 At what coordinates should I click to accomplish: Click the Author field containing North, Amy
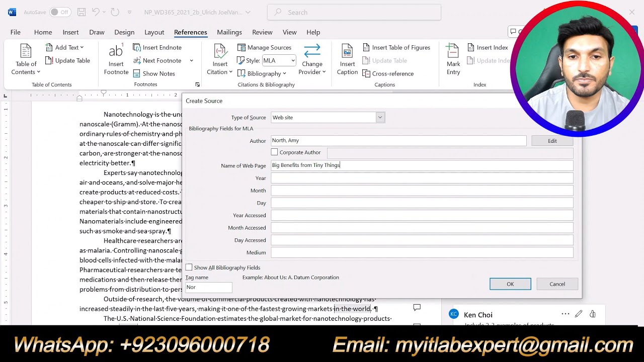398,141
